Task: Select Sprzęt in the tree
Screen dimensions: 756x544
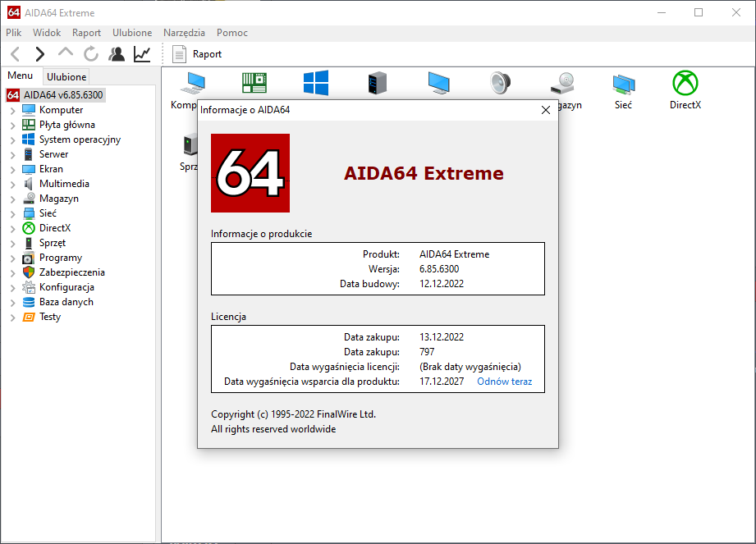Action: (x=53, y=243)
